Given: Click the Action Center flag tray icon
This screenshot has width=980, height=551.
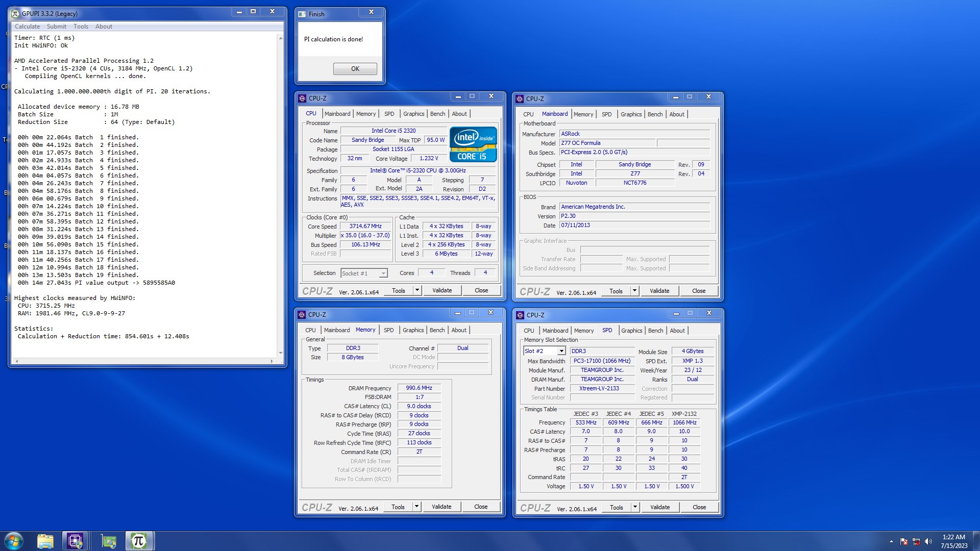Looking at the screenshot, I should [904, 541].
